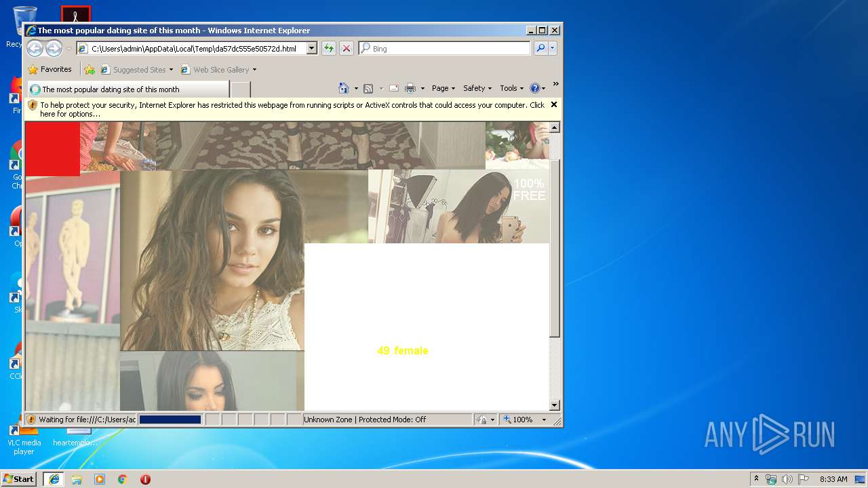Viewport: 868px width, 488px height.
Task: Click the status bar privacy lock icon
Action: [x=482, y=420]
